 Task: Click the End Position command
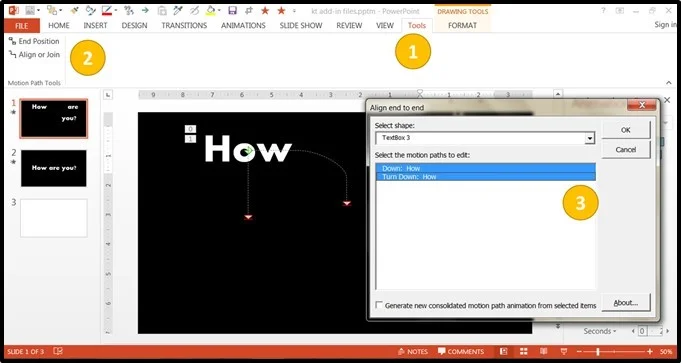click(34, 41)
